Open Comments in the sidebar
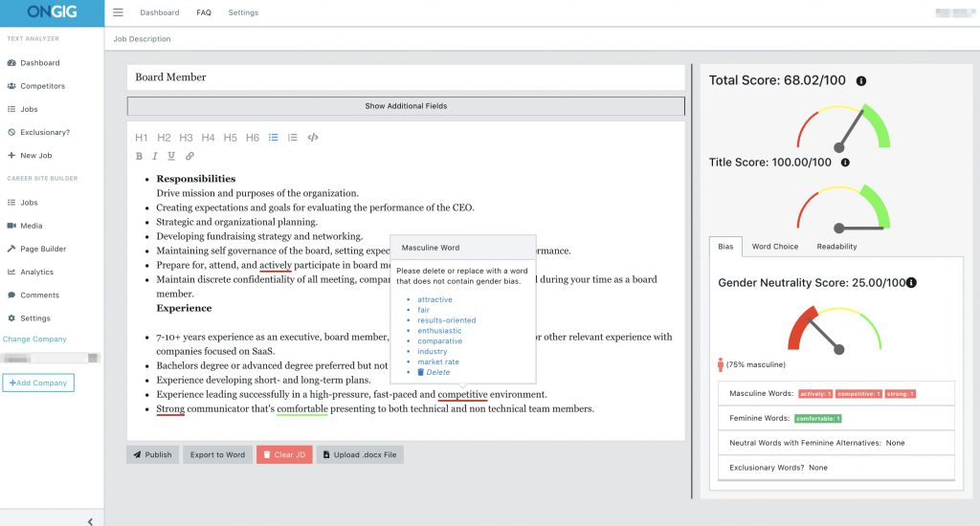 [33, 296]
